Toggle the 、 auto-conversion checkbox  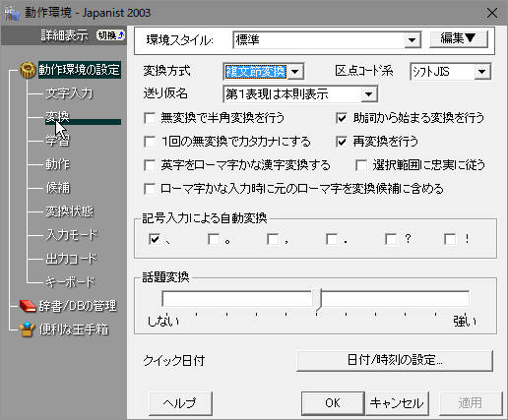[155, 239]
